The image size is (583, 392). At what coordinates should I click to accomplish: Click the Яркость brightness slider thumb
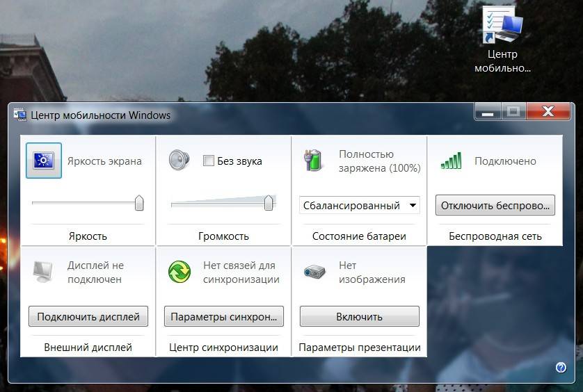(139, 203)
